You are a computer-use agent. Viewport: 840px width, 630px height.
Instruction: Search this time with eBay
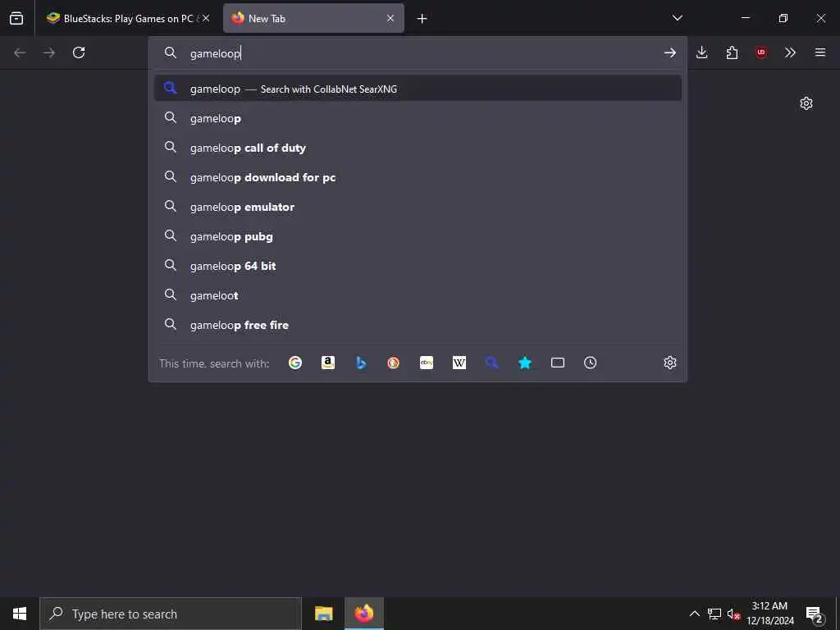[x=427, y=363]
